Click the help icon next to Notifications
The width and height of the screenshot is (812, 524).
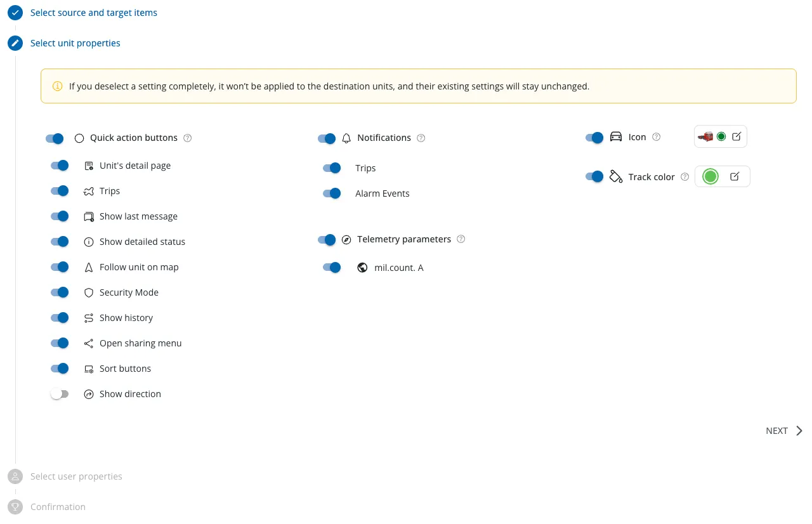click(x=421, y=138)
